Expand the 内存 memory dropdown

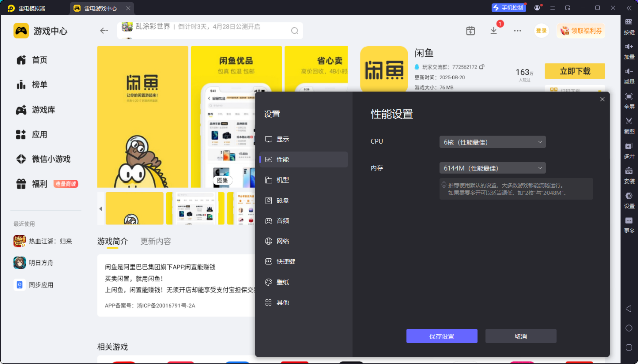[x=492, y=168]
